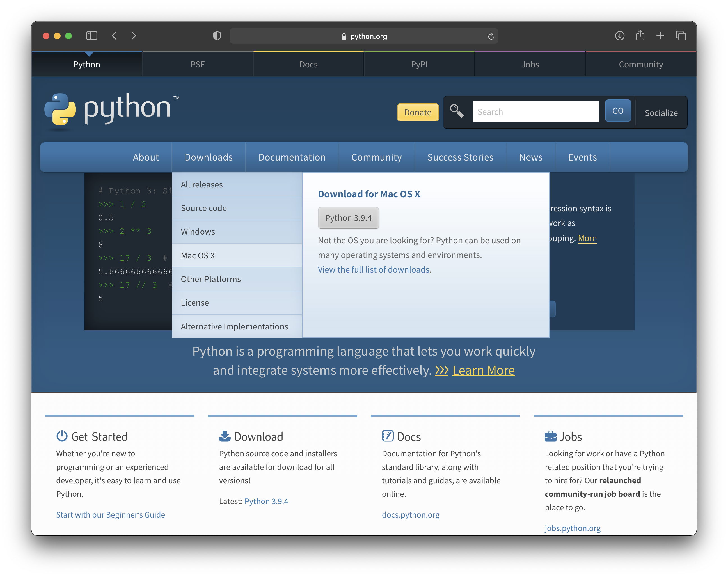Click the Jobs section heading
This screenshot has width=728, height=577.
[x=571, y=437]
